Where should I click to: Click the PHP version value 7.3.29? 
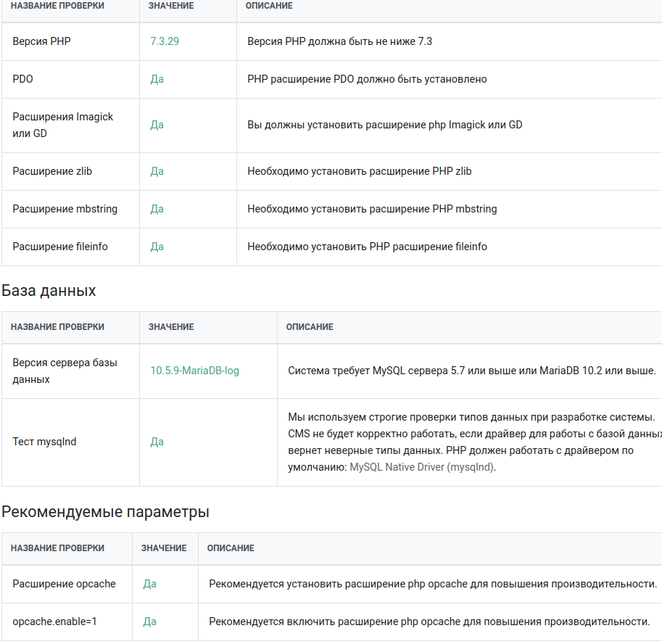click(x=165, y=41)
